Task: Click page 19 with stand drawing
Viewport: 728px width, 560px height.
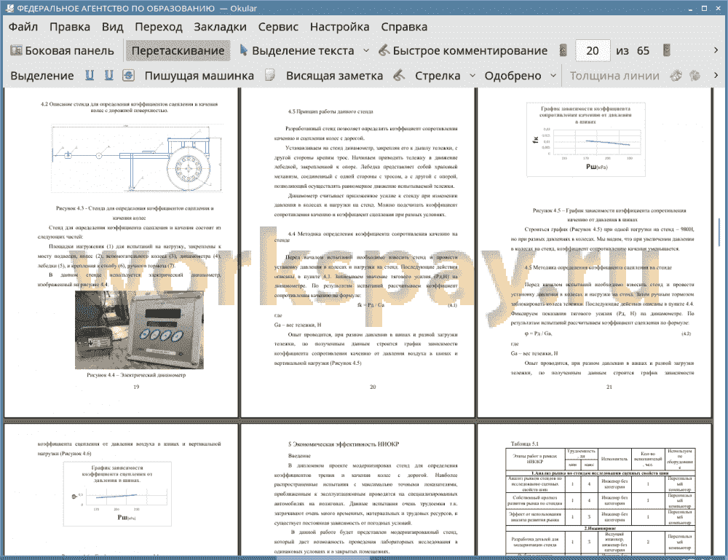Action: tap(121, 252)
